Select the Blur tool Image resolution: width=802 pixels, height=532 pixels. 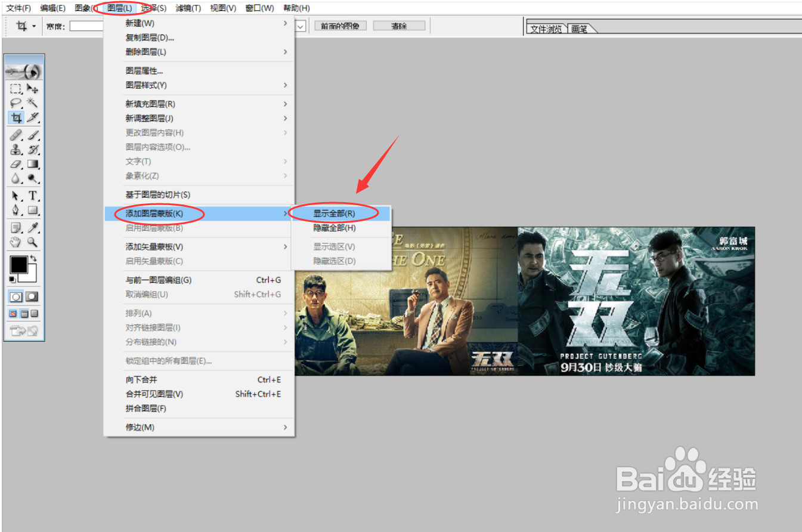(x=16, y=178)
